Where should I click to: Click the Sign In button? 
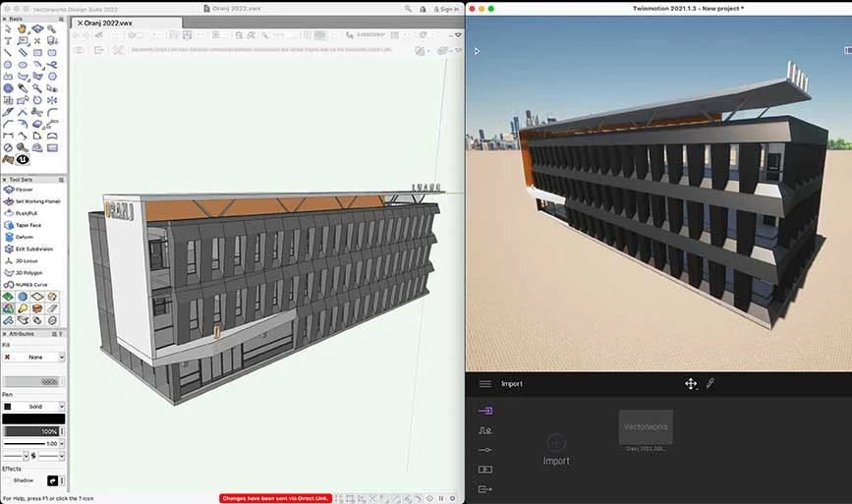(444, 9)
